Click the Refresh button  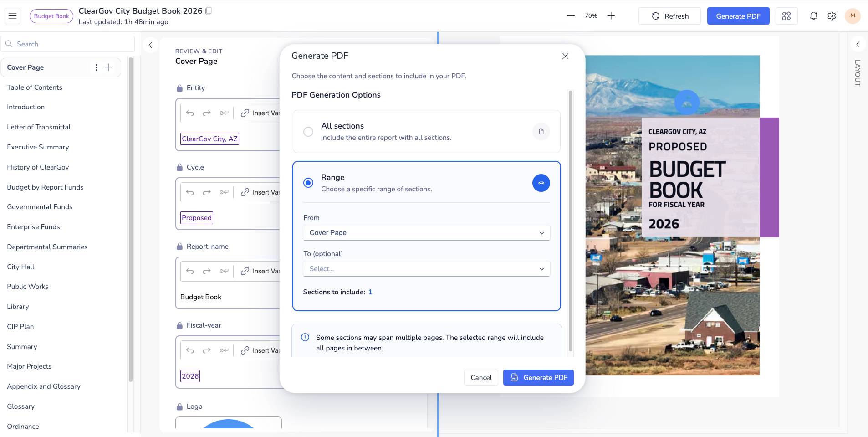[669, 16]
